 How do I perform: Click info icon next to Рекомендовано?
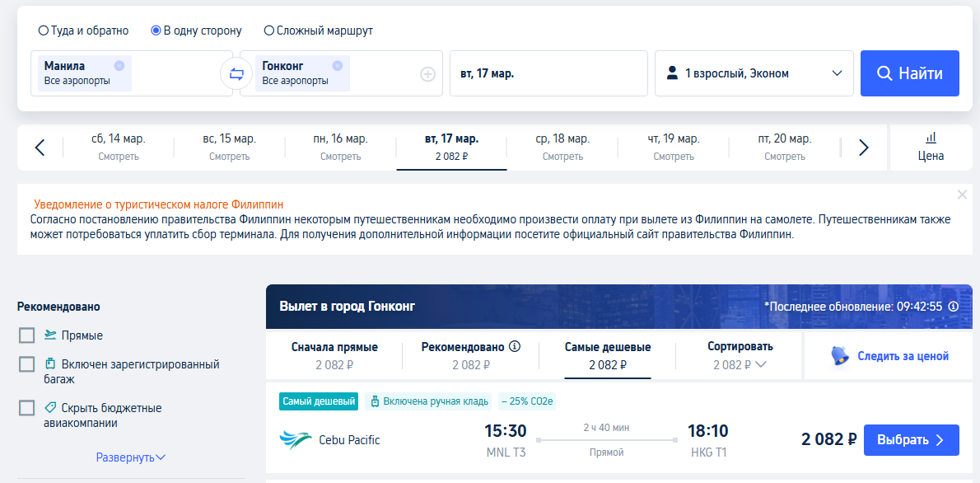[x=515, y=347]
